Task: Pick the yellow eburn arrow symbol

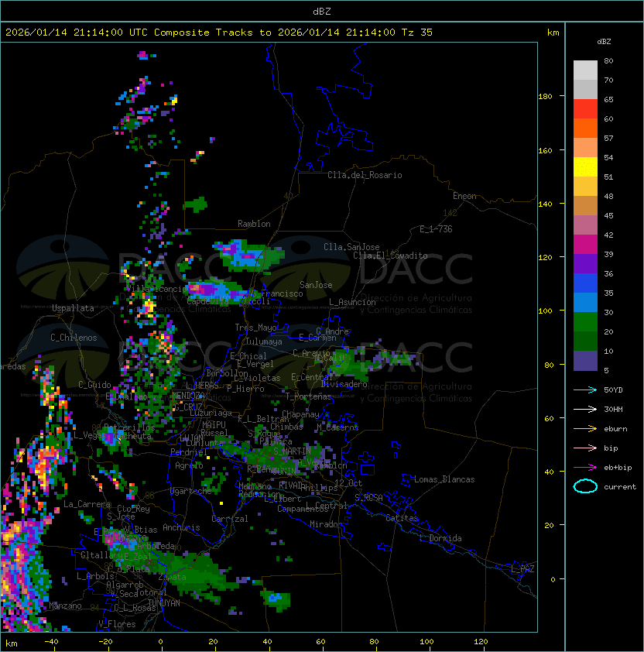Action: 585,429
